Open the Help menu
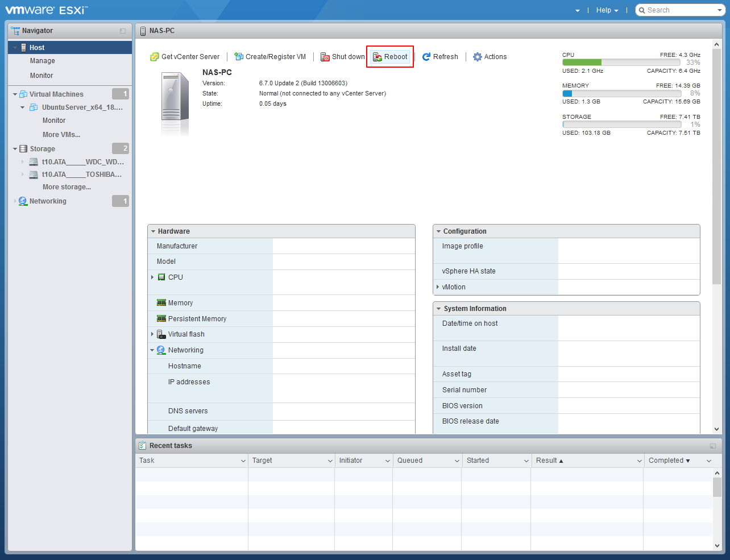 coord(607,10)
